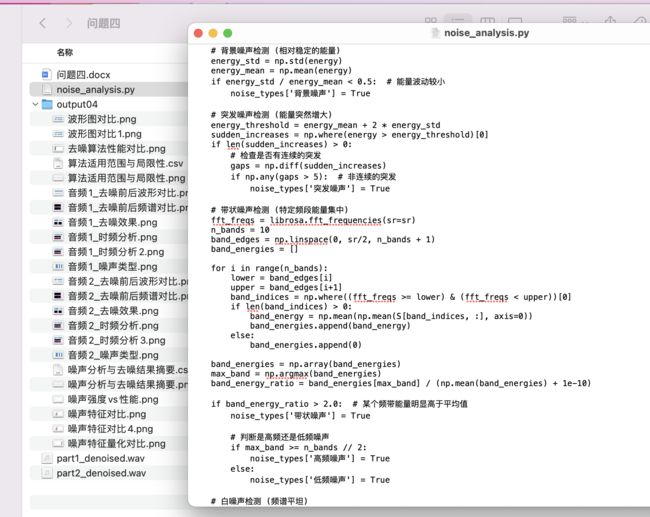The width and height of the screenshot is (650, 517).
Task: Click the 'band_energy_ratio = band_energies[max_band]' line
Action: point(401,384)
